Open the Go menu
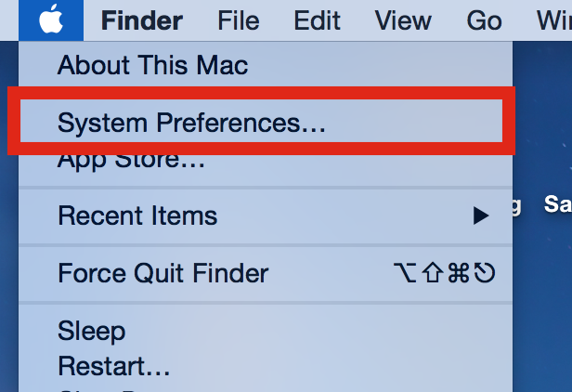Viewport: 572px width, 392px height. coord(484,20)
